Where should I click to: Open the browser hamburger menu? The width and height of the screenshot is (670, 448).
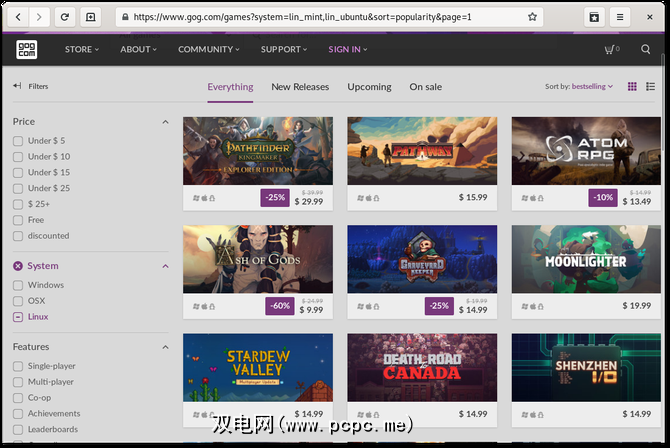(x=621, y=17)
